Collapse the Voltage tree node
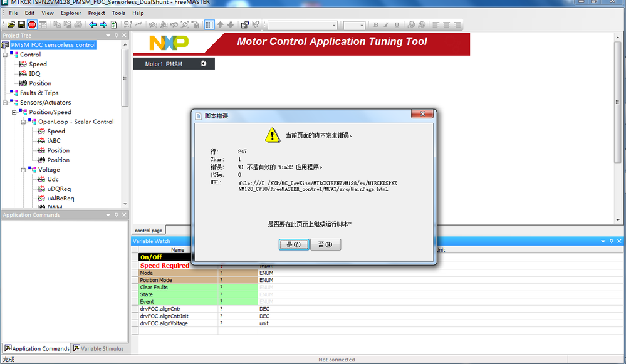The image size is (626, 364). [24, 170]
